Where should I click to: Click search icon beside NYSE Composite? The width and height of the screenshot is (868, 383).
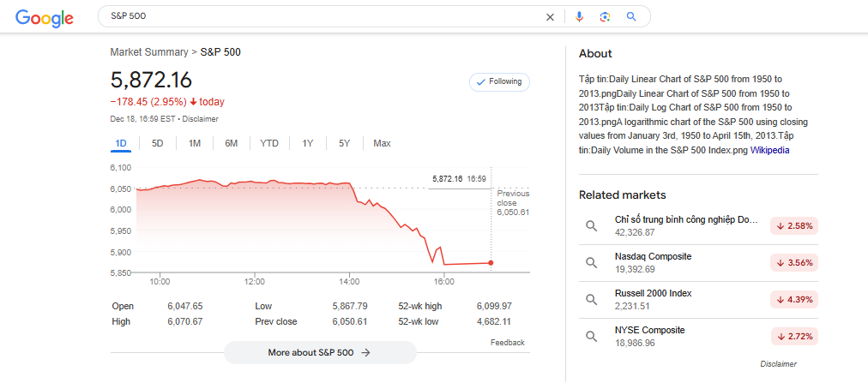pos(591,336)
